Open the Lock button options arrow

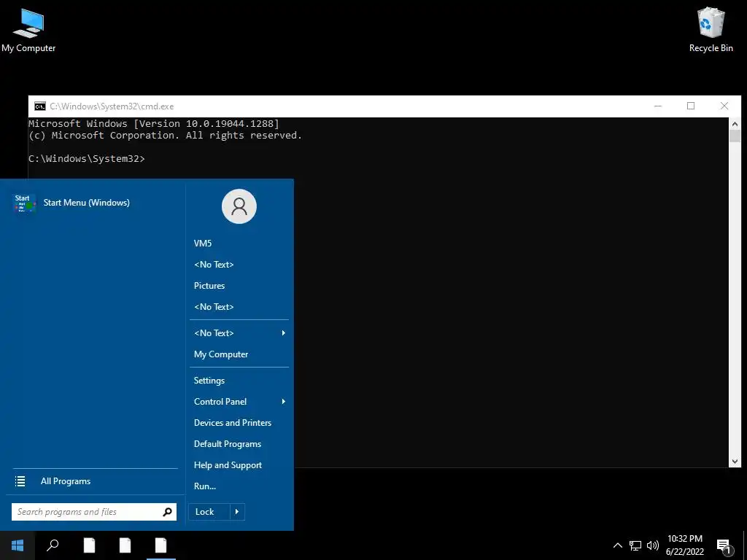pyautogui.click(x=237, y=512)
